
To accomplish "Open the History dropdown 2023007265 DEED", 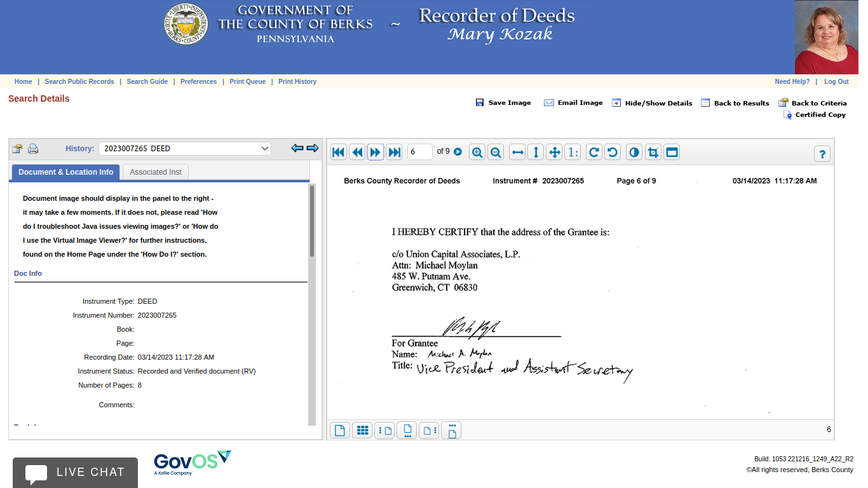I will pyautogui.click(x=185, y=149).
